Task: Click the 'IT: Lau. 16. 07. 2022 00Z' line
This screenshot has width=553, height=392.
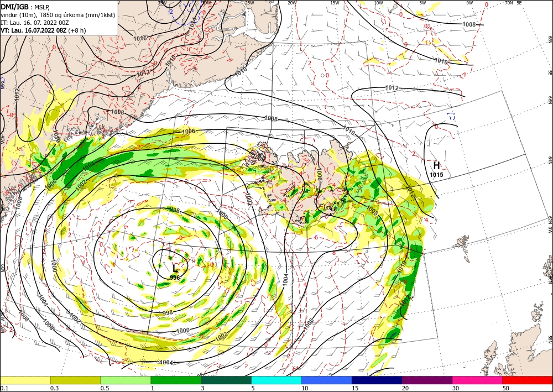Action: [34, 23]
